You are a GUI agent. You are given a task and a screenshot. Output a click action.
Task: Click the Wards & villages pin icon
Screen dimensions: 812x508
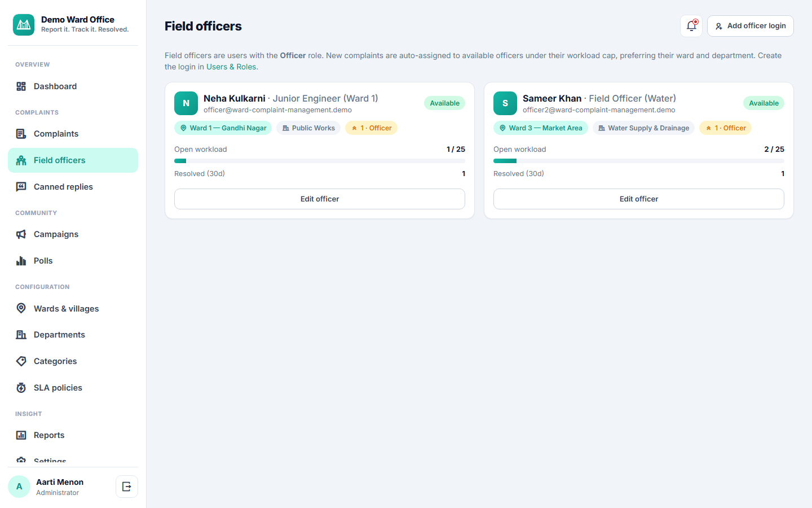pos(21,308)
